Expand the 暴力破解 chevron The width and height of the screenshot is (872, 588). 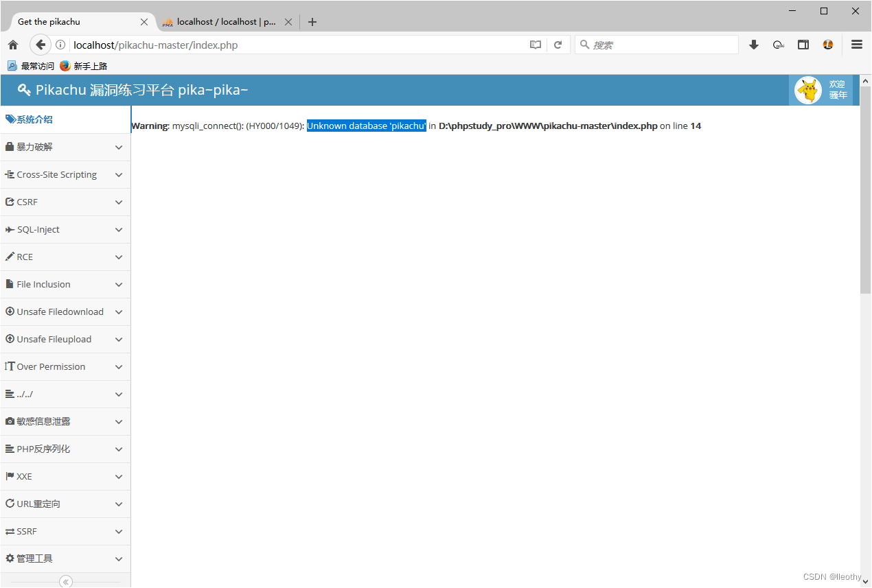(x=119, y=148)
